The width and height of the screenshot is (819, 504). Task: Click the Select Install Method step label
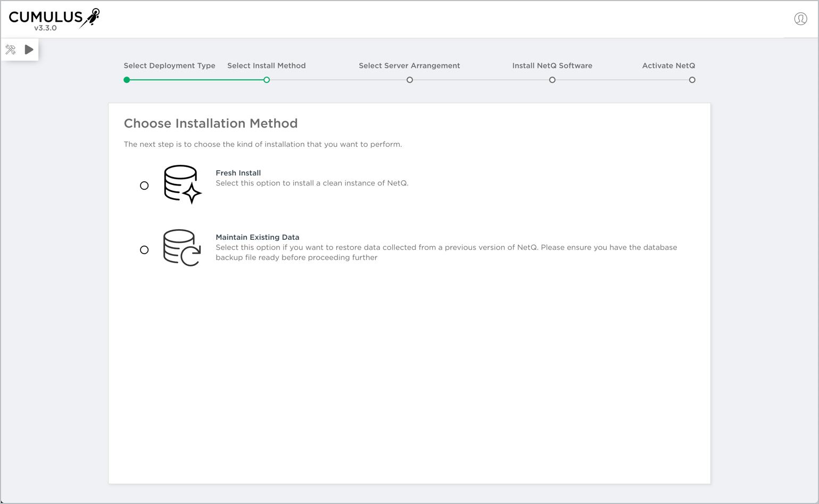[266, 66]
